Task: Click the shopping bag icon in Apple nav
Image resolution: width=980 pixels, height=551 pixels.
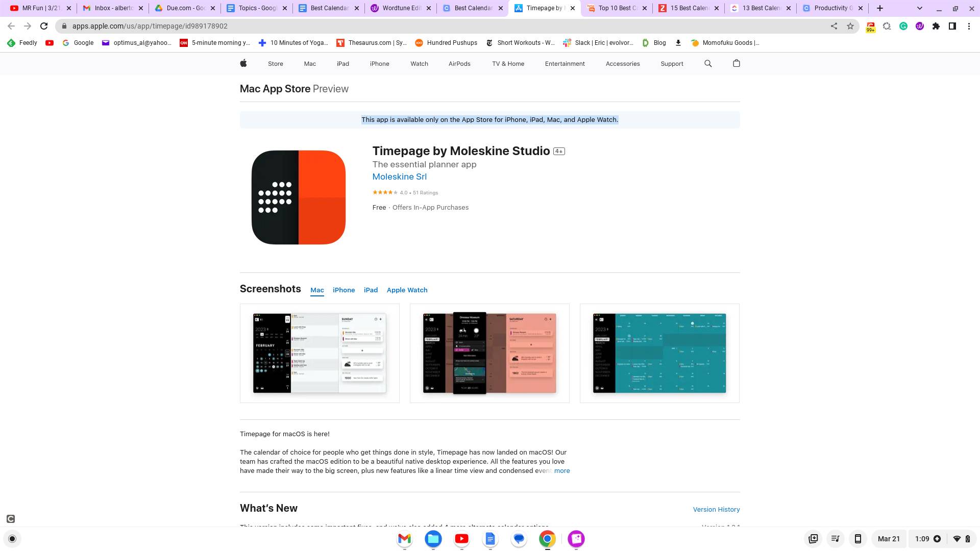Action: pos(736,63)
